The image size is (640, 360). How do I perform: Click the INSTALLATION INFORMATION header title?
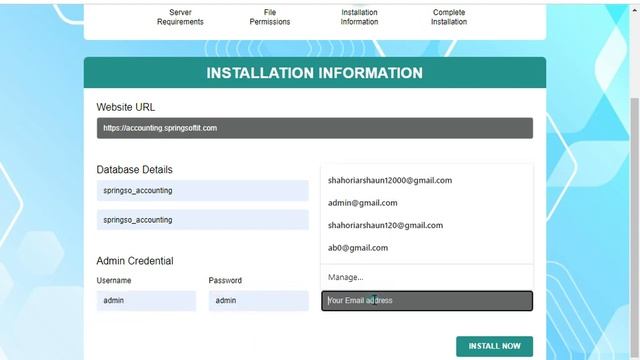[x=314, y=73]
